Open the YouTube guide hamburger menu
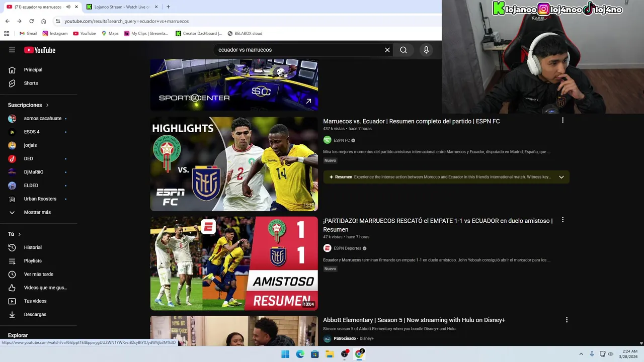This screenshot has height=362, width=644. pyautogui.click(x=12, y=50)
